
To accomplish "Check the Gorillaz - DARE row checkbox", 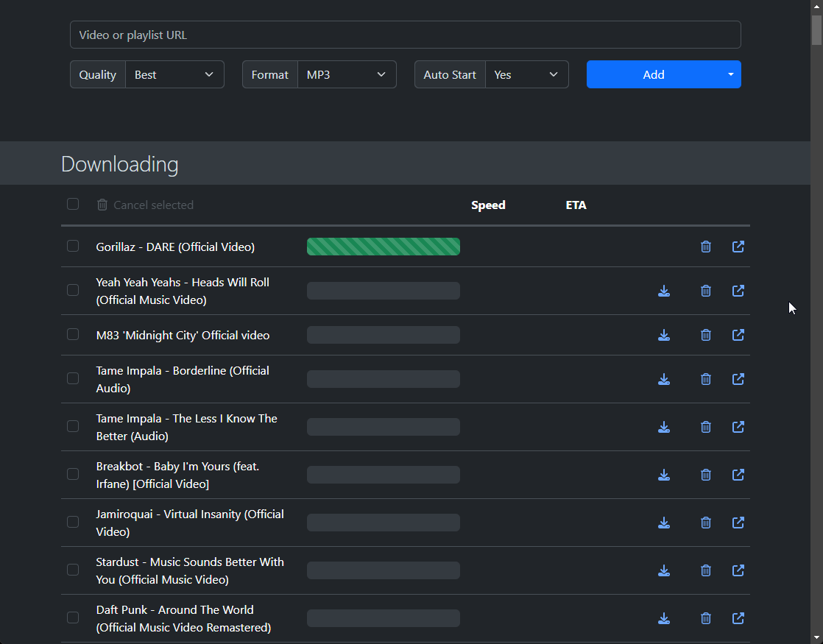I will coord(73,246).
